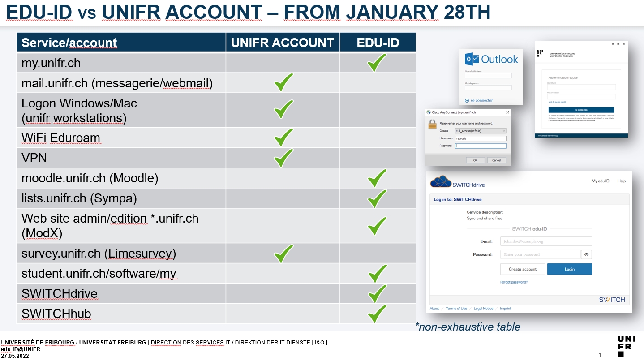Click the Outlook logo icon
This screenshot has height=361, width=644.
point(472,59)
